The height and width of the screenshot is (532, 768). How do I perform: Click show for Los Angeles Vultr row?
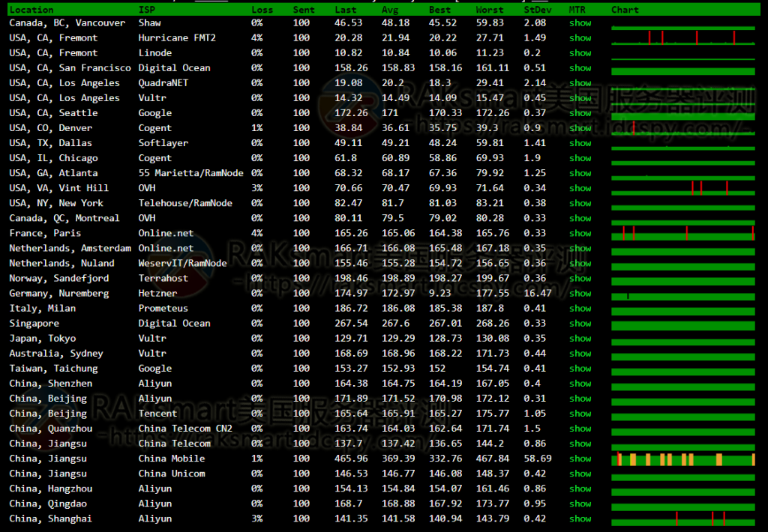point(580,98)
